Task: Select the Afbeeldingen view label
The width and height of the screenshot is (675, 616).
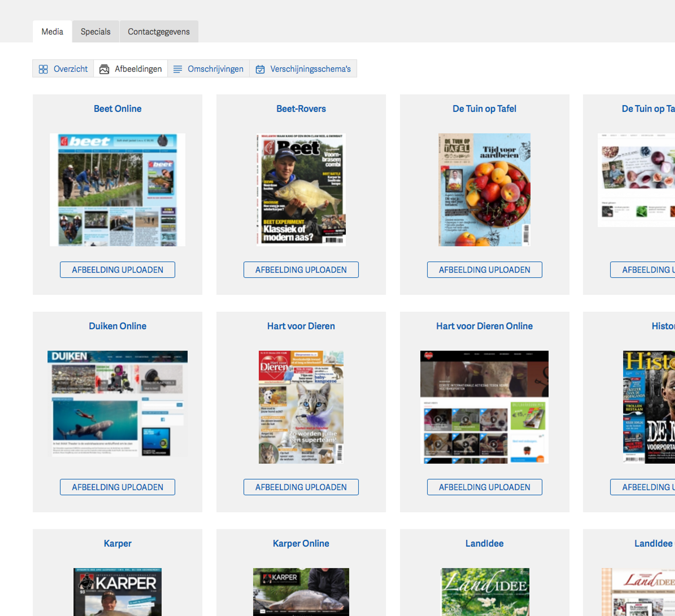Action: tap(138, 69)
